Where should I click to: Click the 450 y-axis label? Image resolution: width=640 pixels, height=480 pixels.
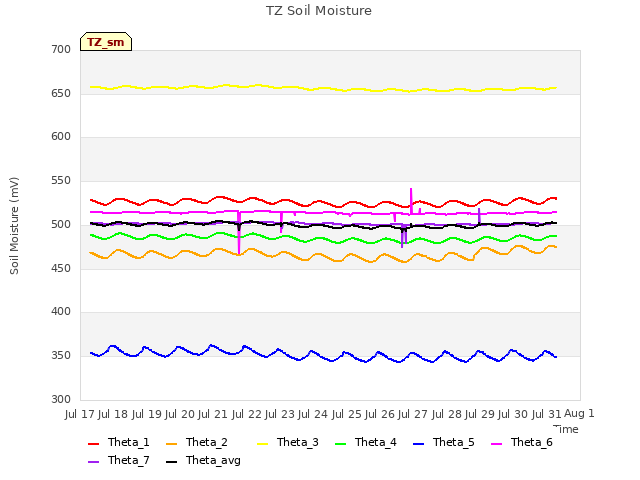point(61,269)
